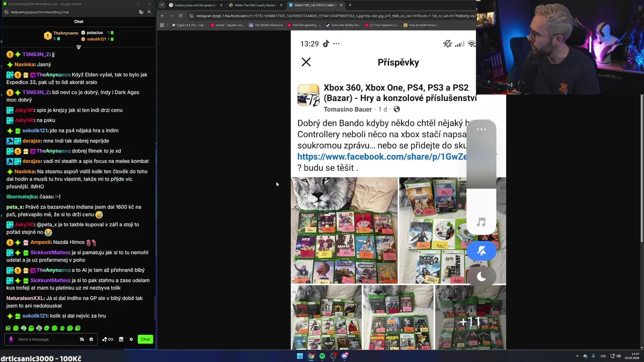Click the OneDrive cloud tray icon
Image resolution: width=644 pixels, height=362 pixels.
[x=585, y=356]
